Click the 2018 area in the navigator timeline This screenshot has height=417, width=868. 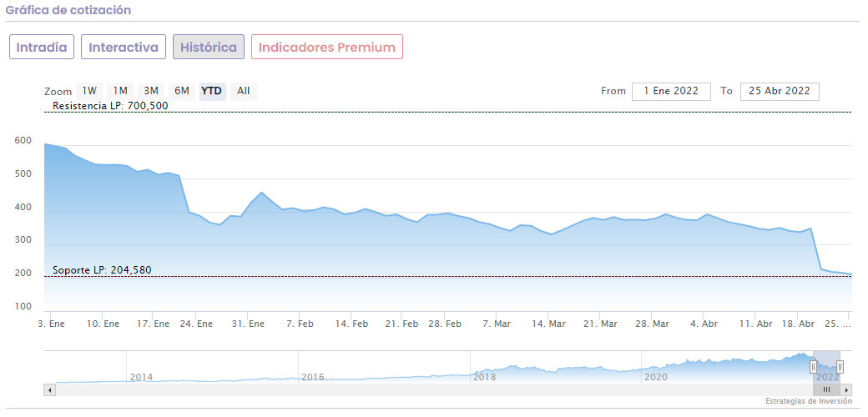[x=485, y=377]
